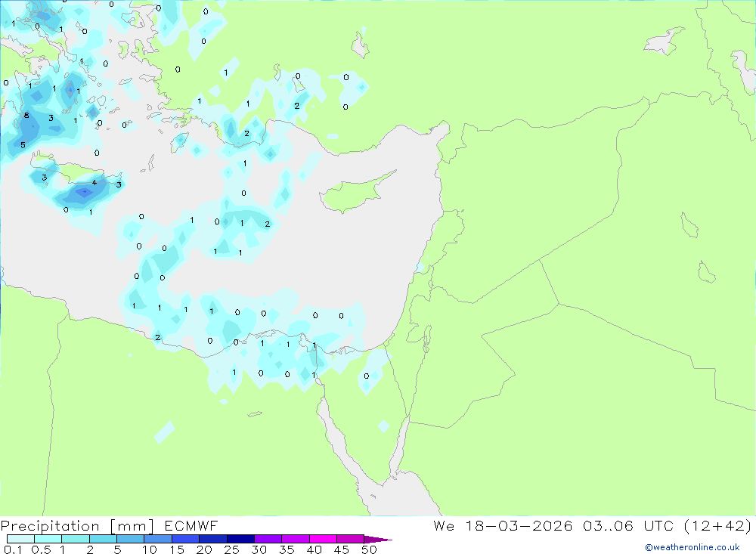Click the above-50 legend arrow tip
The height and width of the screenshot is (554, 756).
(378, 540)
